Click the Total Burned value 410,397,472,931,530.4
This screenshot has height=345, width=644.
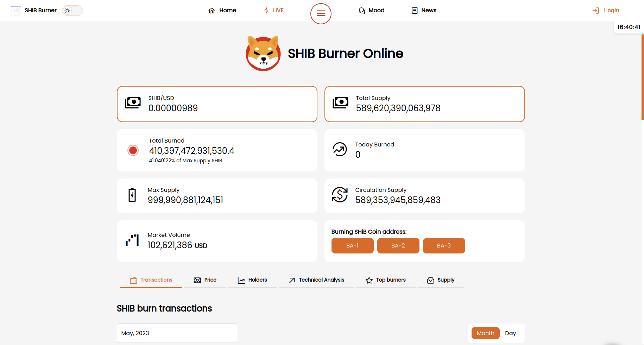pos(192,151)
